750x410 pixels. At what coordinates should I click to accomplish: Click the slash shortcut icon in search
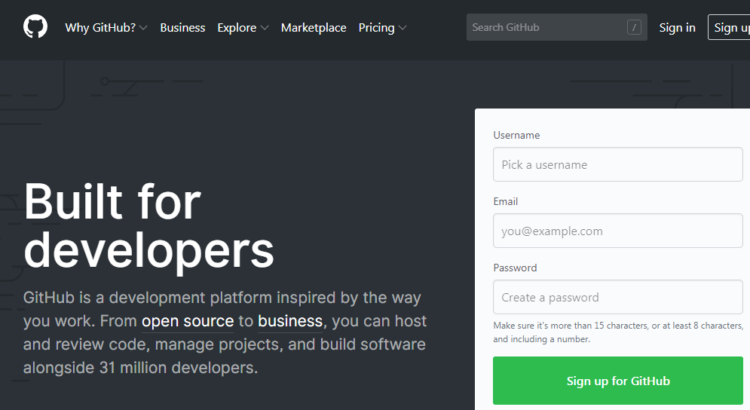coord(634,28)
